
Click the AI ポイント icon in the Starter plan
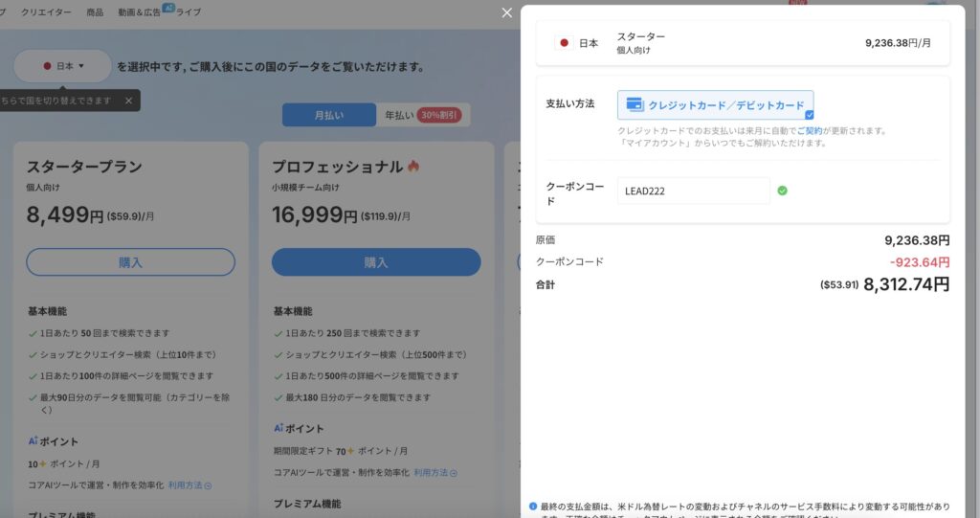tap(33, 441)
